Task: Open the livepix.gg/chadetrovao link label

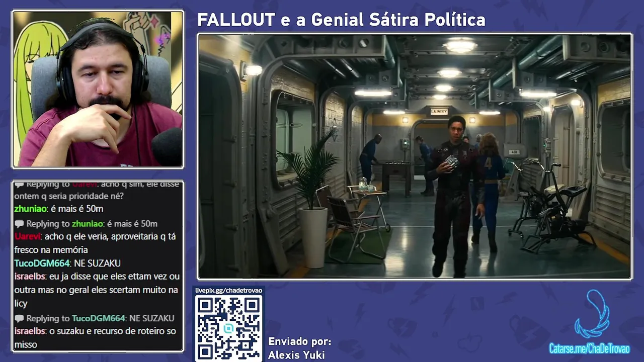Action: tap(229, 291)
